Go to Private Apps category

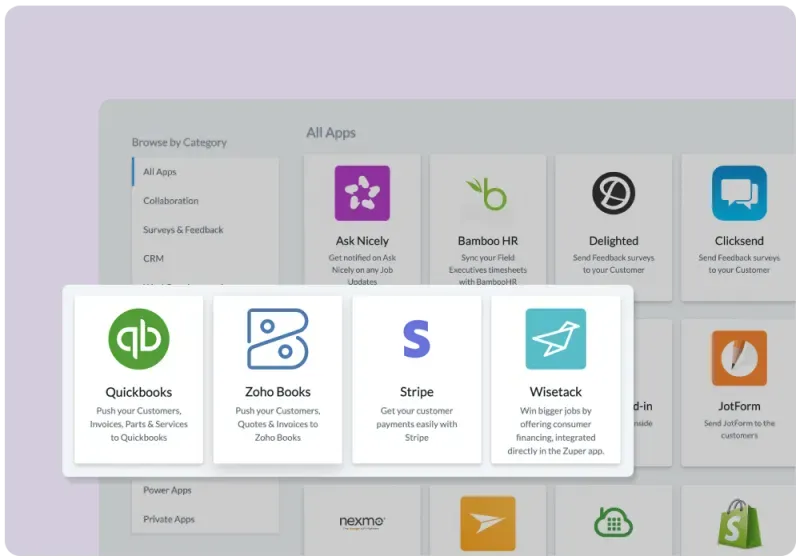(x=169, y=520)
